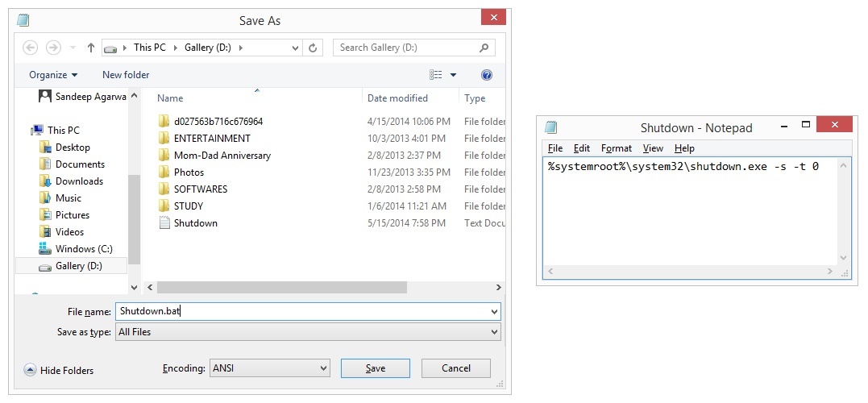868x403 pixels.
Task: Open the help question mark icon
Action: click(x=487, y=75)
